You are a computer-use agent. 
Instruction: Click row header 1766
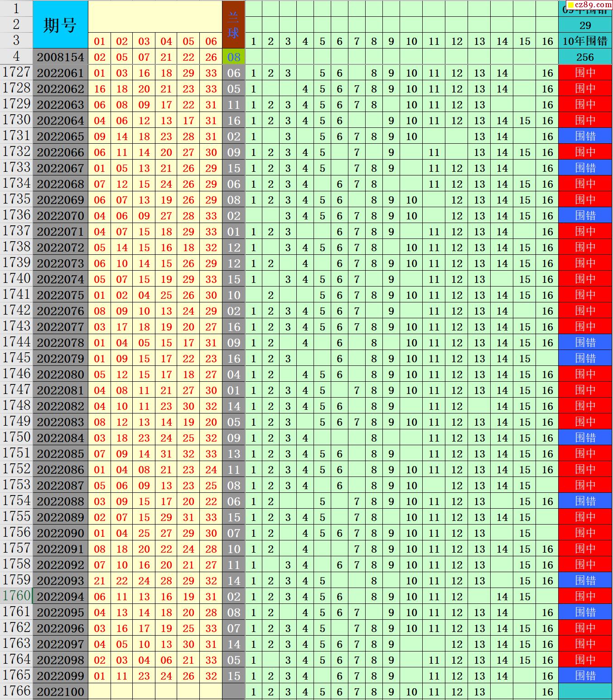pyautogui.click(x=16, y=691)
